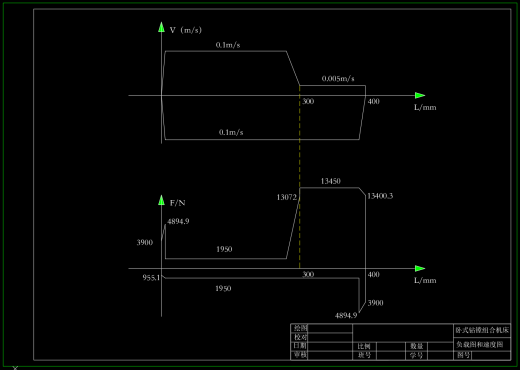Click the '3900' label left of the F/N axis

pos(145,242)
